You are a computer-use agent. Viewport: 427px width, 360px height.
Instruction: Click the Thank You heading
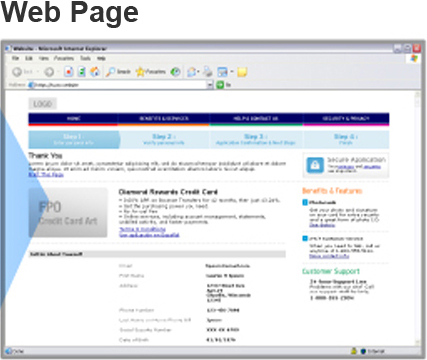point(45,156)
